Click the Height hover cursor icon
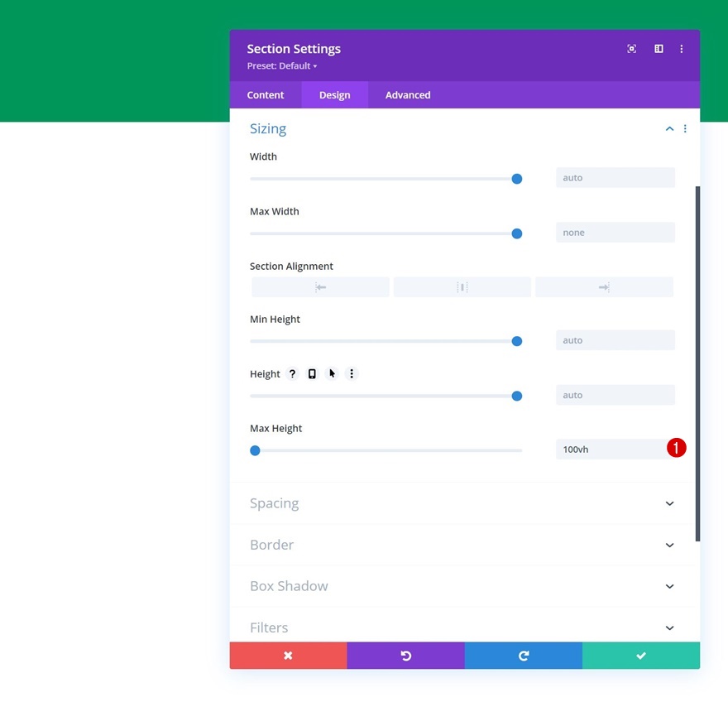This screenshot has width=728, height=702. pos(332,373)
